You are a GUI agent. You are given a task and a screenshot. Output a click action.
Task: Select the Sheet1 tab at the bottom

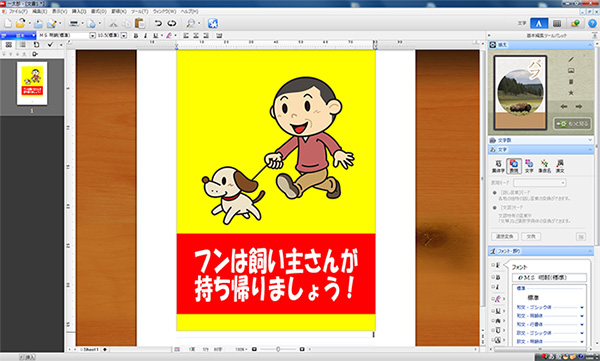click(90, 349)
